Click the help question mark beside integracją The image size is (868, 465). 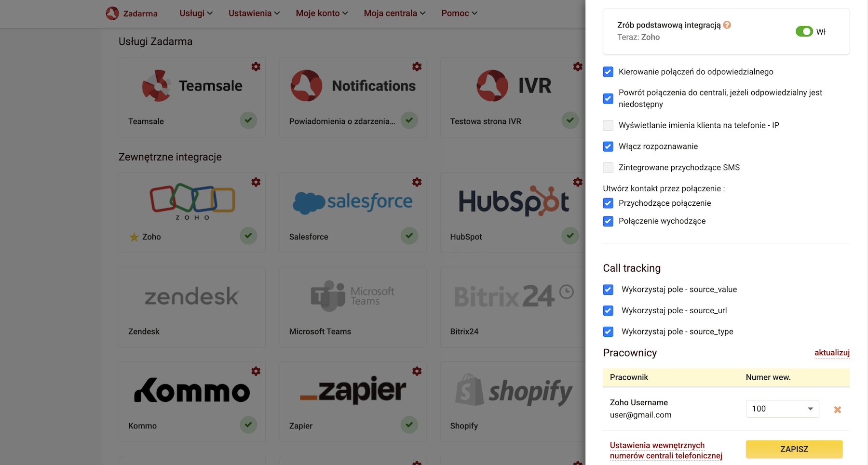click(x=727, y=25)
